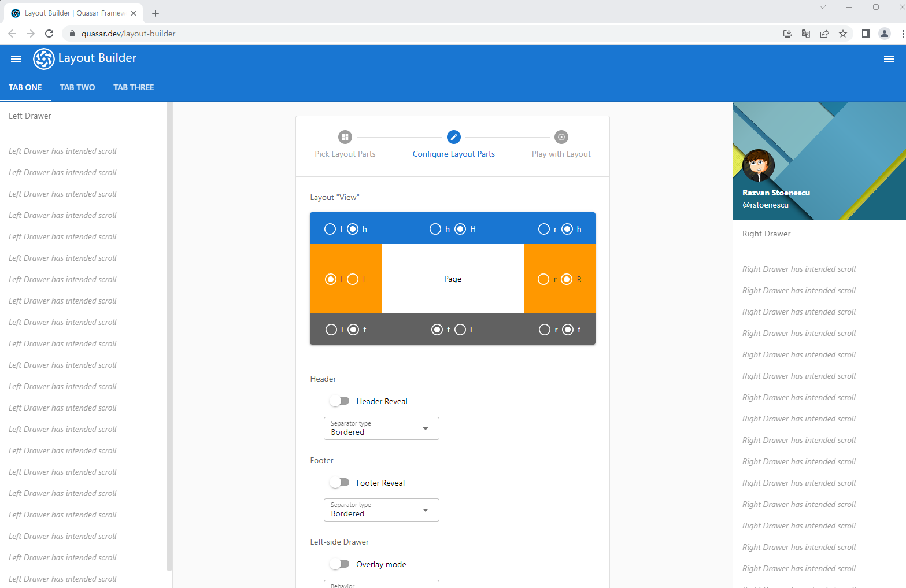The image size is (906, 588).
Task: Open left-side drawer Behavior dropdown
Action: pyautogui.click(x=382, y=584)
